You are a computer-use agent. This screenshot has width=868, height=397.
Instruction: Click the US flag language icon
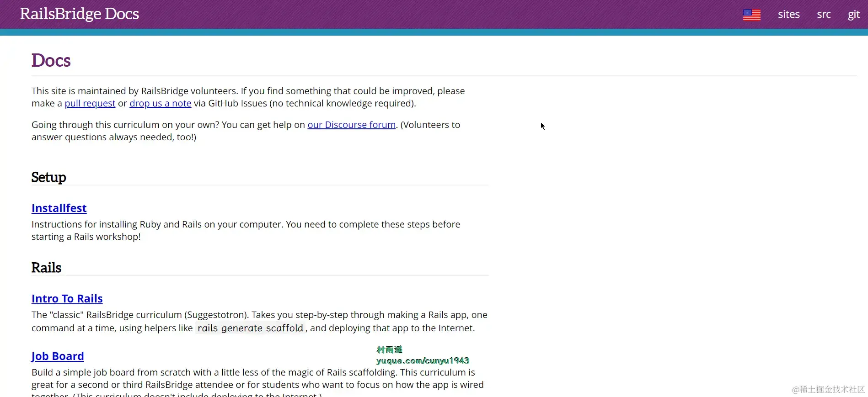pyautogui.click(x=751, y=15)
